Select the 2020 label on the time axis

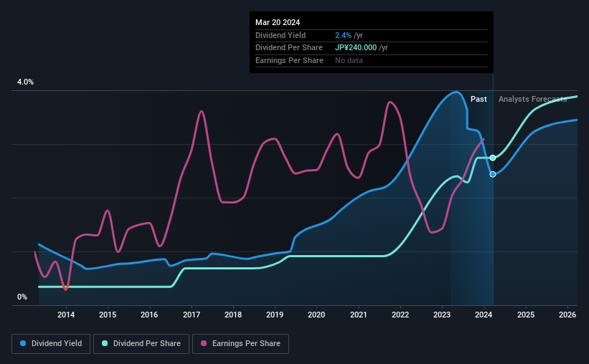pos(316,315)
